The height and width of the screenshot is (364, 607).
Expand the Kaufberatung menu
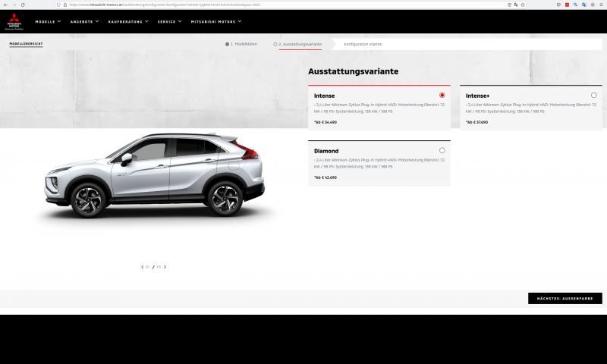pos(128,22)
